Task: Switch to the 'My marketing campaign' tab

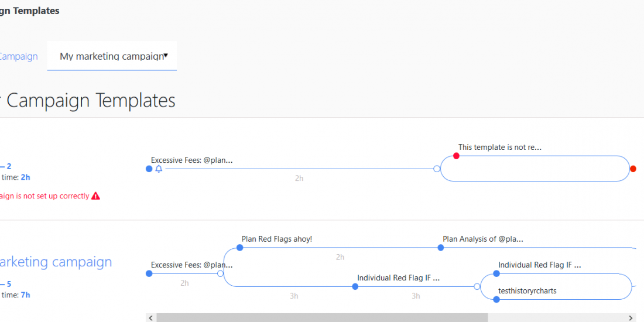Action: 111,57
